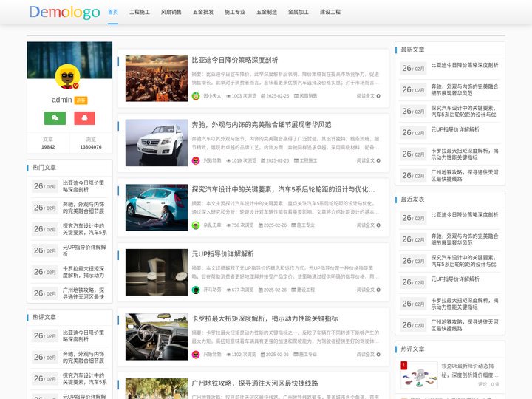Click calendar icon on 比亚迪今日降价策略深度剖析 article

[263, 96]
